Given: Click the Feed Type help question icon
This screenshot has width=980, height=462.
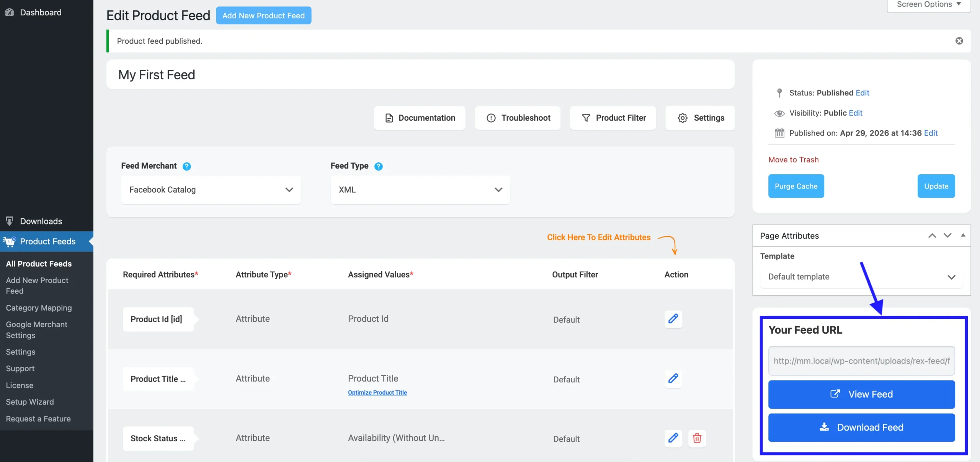Looking at the screenshot, I should (378, 166).
